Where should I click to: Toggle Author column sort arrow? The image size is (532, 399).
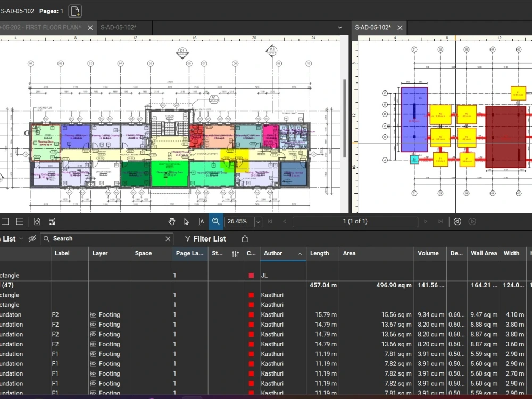tap(300, 254)
